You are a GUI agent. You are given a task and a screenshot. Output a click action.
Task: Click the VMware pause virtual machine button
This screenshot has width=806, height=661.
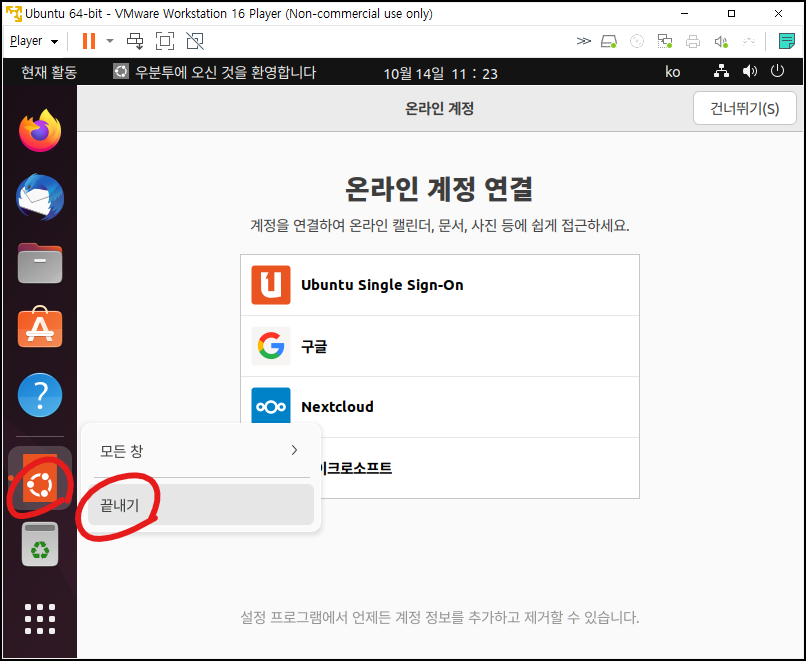(89, 41)
